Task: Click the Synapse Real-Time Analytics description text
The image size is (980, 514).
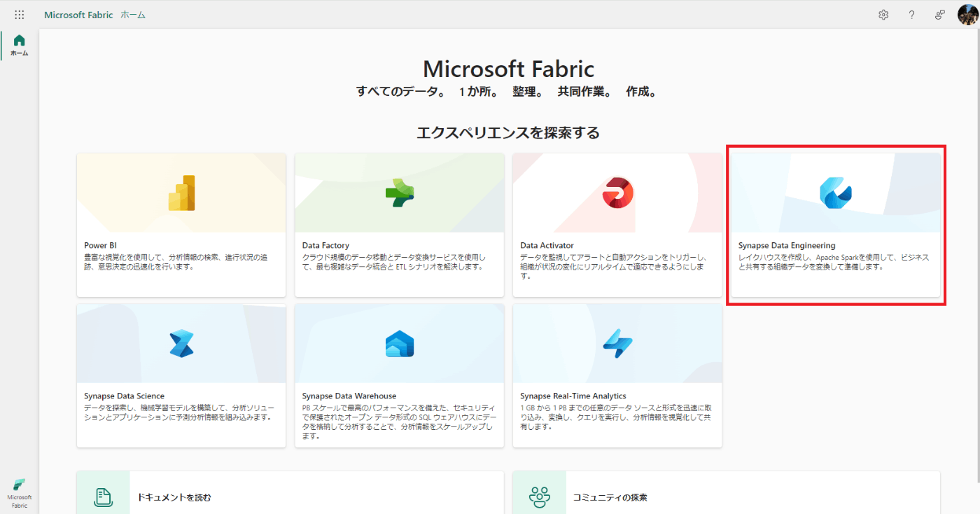Action: 617,417
